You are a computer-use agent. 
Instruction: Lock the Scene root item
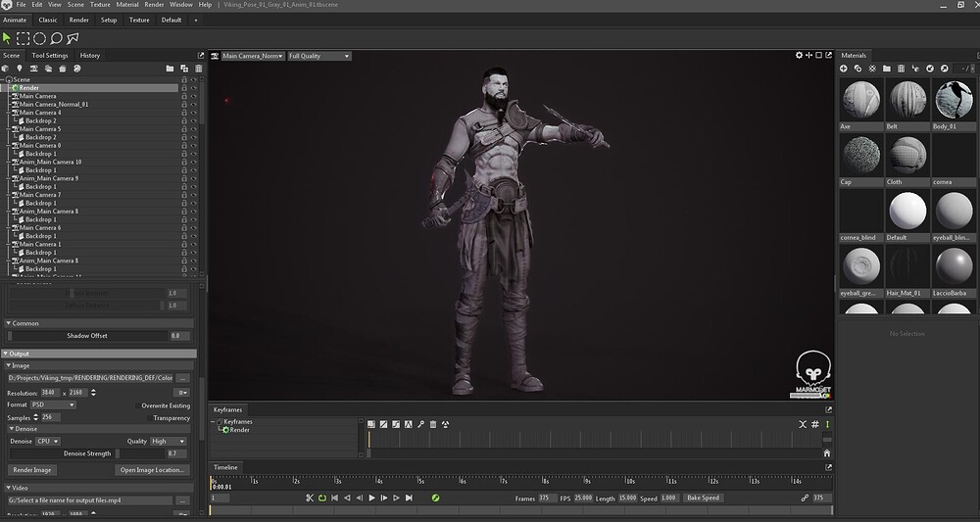point(184,80)
